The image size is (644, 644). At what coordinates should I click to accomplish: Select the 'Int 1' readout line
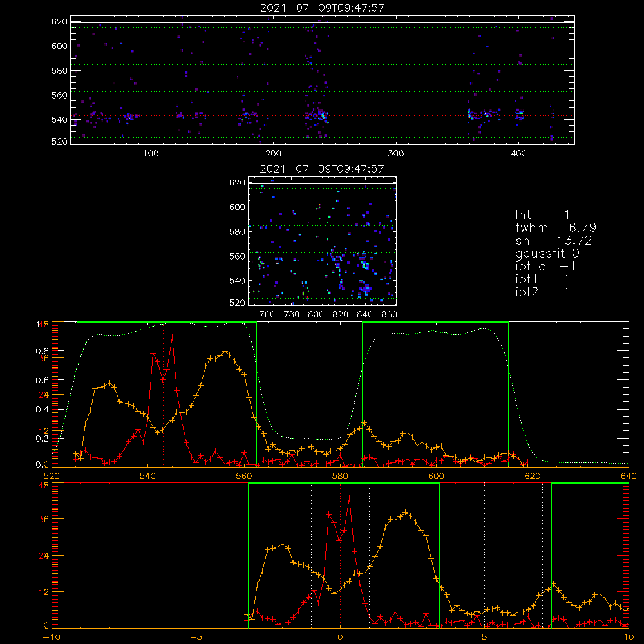pos(542,215)
